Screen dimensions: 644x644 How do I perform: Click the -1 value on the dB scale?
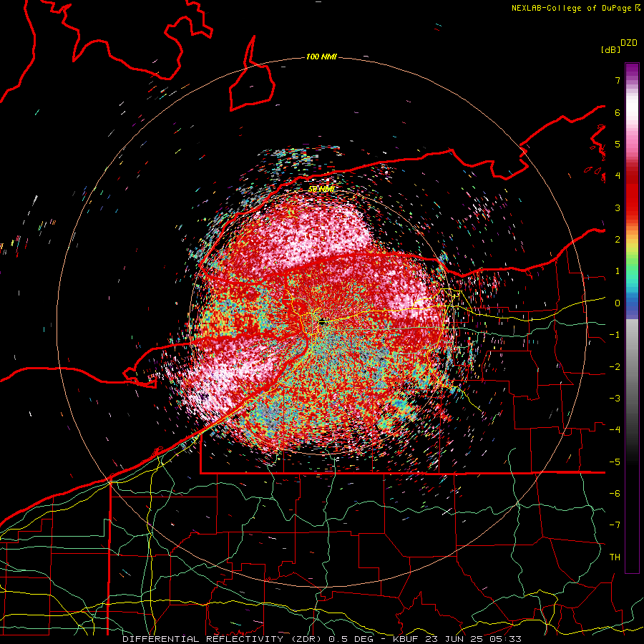[615, 335]
